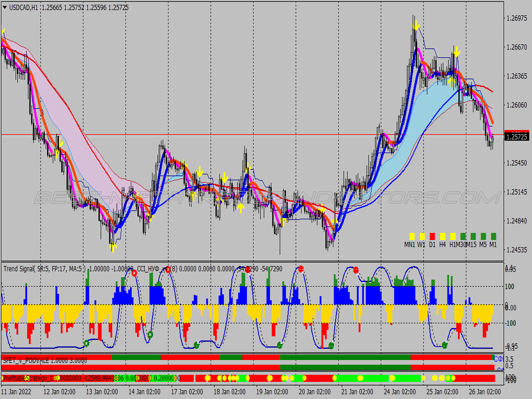Click the 20 Jan 02:00 date label
The height and width of the screenshot is (399, 532).
(314, 391)
